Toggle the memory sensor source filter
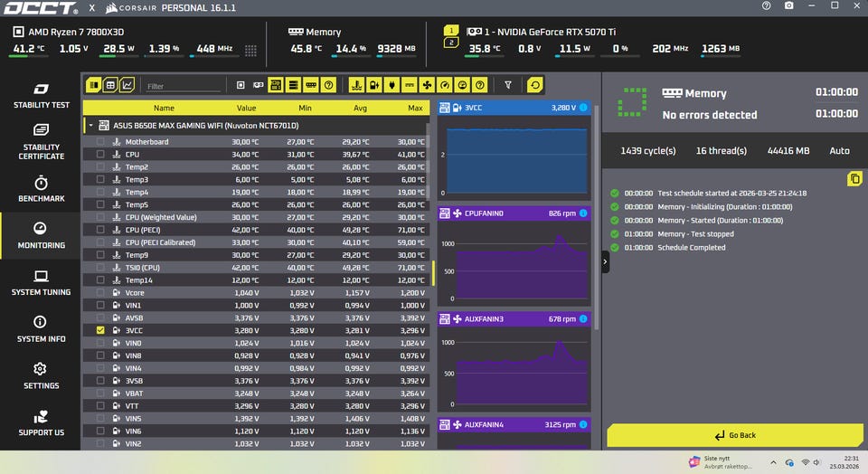 coord(310,85)
